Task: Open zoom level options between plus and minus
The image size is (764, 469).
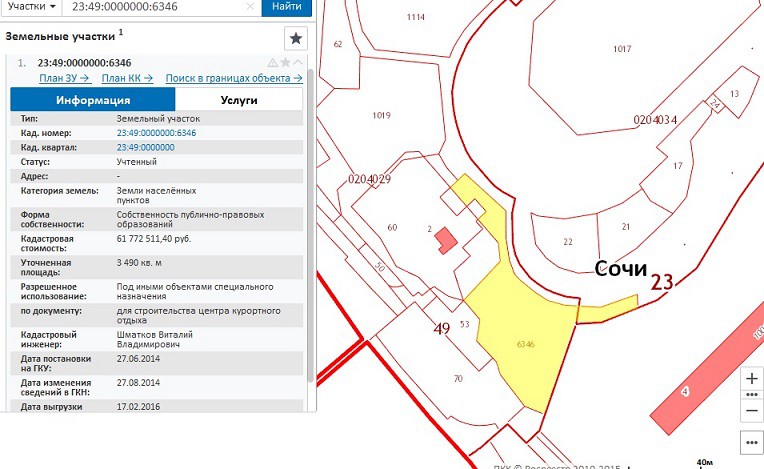Action: pyautogui.click(x=751, y=395)
